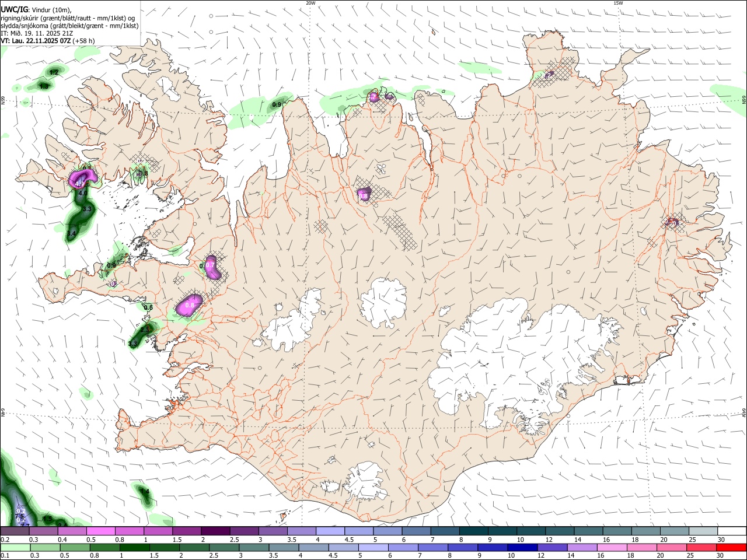Click the light violet 14 swatch in the lower rain legend

click(x=582, y=547)
